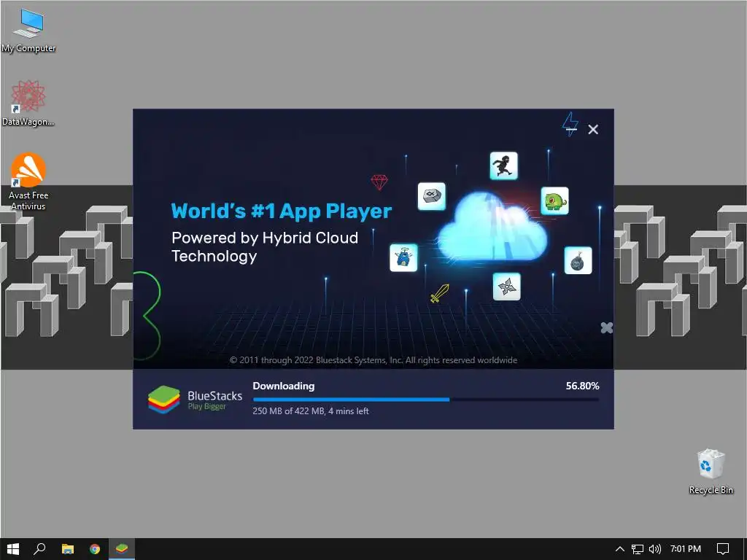This screenshot has width=747, height=560.
Task: Open File Explorer from the taskbar
Action: [x=68, y=549]
